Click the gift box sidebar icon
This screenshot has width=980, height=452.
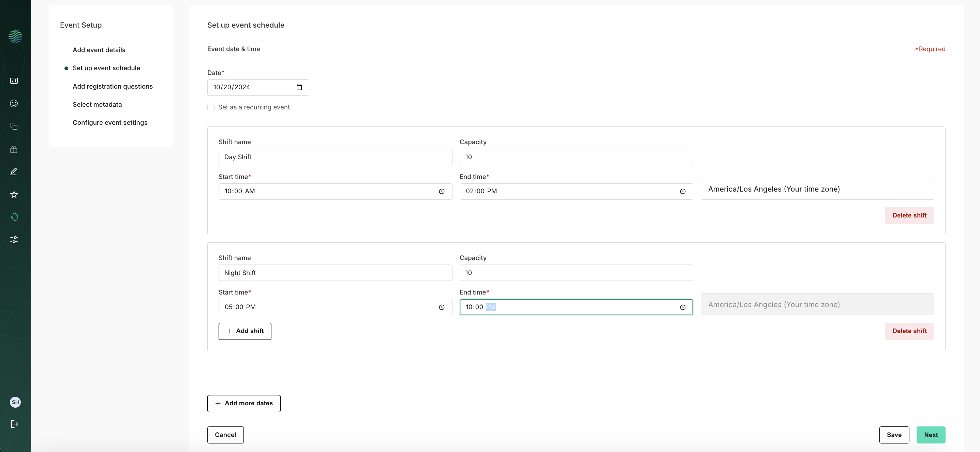[14, 149]
